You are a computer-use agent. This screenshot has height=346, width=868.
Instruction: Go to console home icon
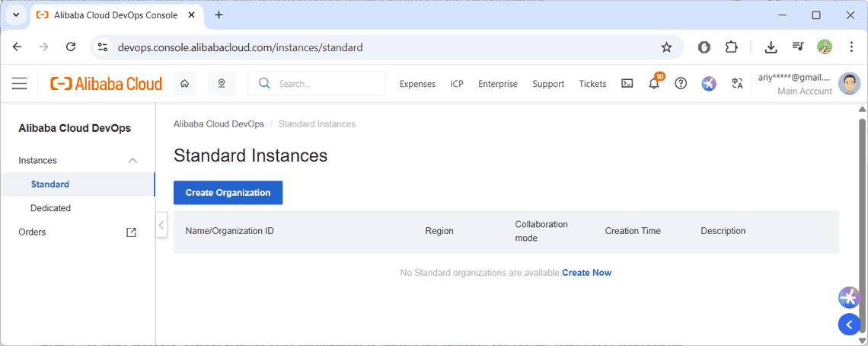click(x=184, y=84)
